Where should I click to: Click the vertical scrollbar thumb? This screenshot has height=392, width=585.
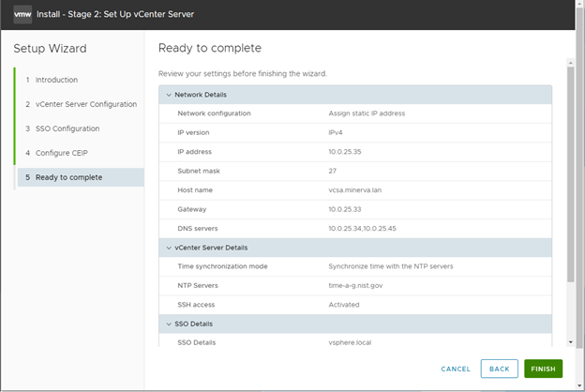[x=571, y=178]
